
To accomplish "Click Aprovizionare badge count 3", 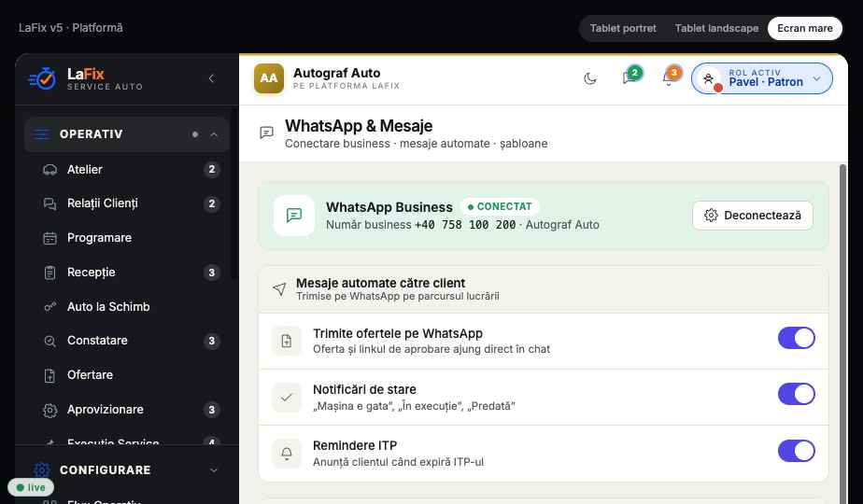I will click(x=211, y=410).
